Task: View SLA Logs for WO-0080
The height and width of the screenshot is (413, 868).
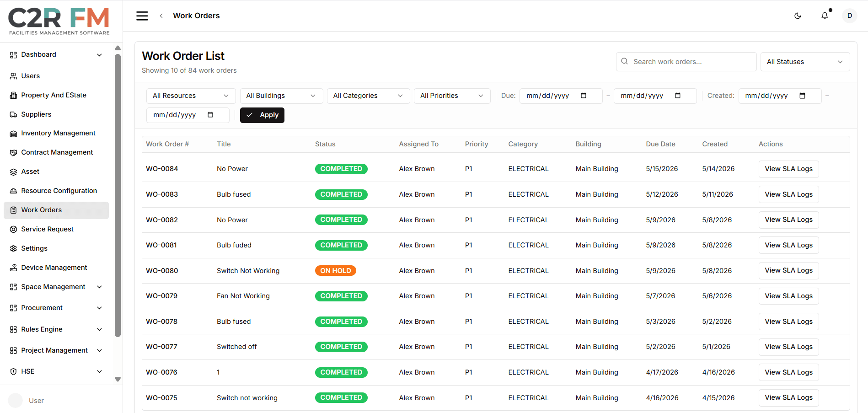Action: tap(788, 270)
